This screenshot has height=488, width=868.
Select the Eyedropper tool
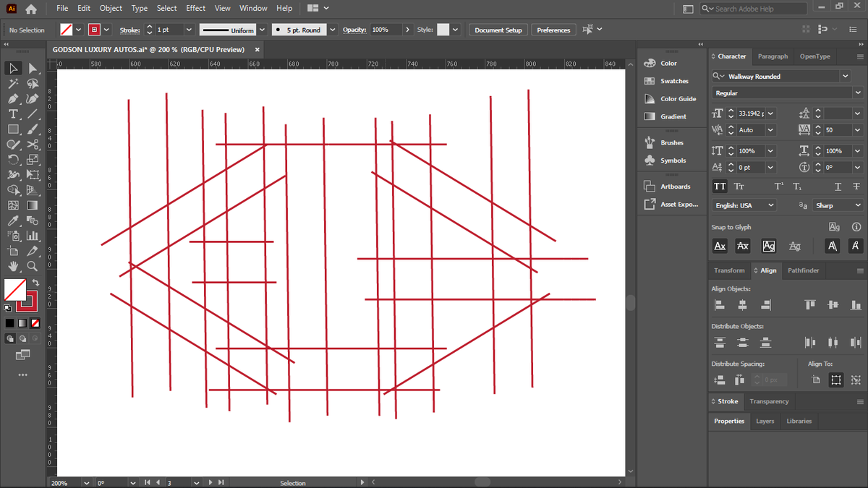tap(13, 221)
